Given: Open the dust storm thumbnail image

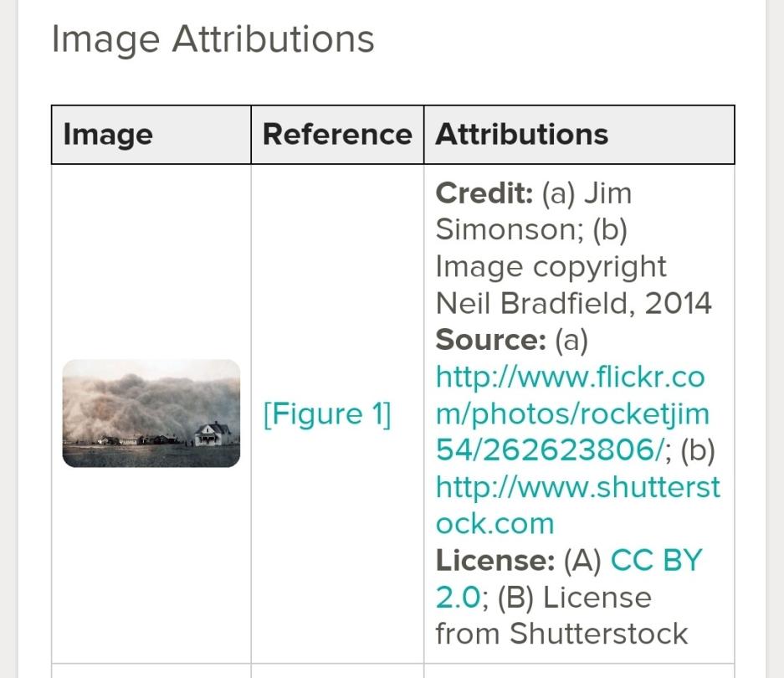Looking at the screenshot, I should pos(151,413).
